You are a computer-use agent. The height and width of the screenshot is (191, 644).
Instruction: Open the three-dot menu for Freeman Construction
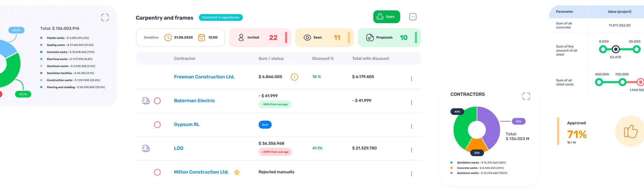(x=411, y=79)
